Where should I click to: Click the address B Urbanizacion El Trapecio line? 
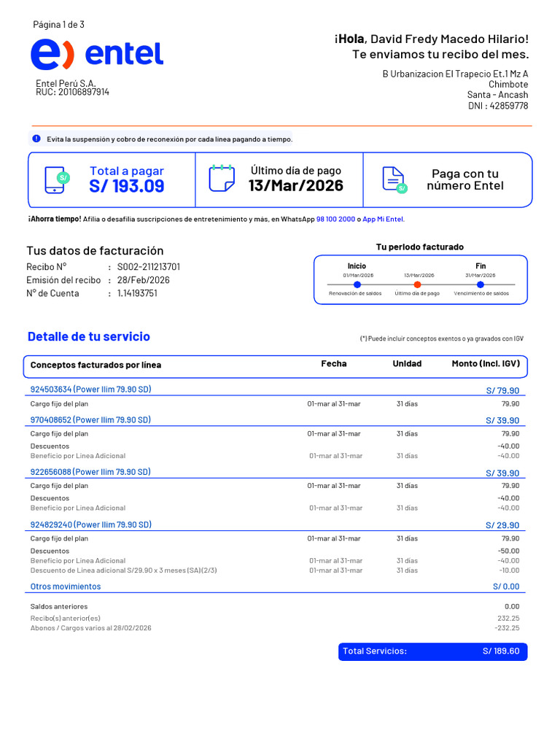pyautogui.click(x=455, y=74)
